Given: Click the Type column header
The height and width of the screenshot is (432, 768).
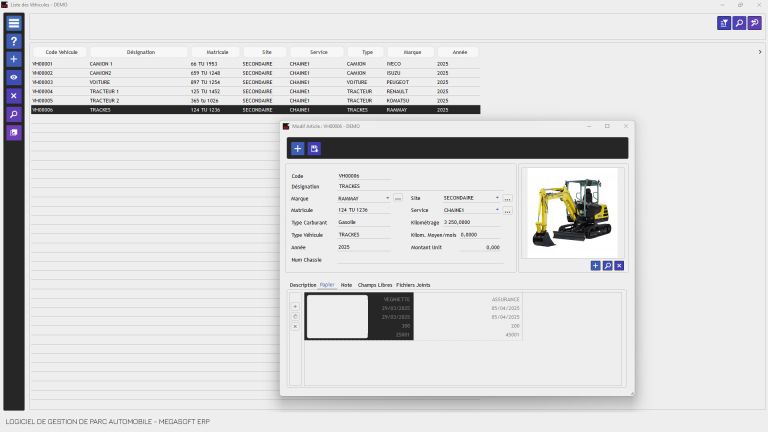Looking at the screenshot, I should coord(367,52).
